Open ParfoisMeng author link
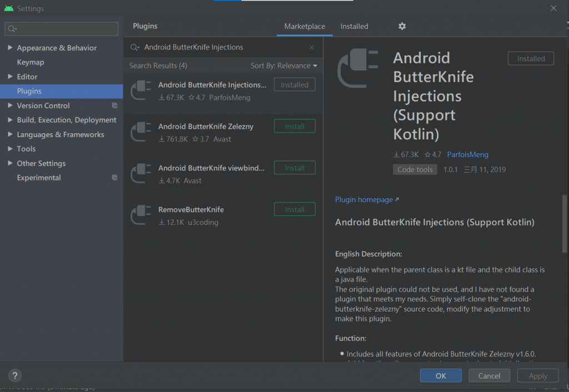Viewport: 569px width, 392px height. click(x=467, y=155)
